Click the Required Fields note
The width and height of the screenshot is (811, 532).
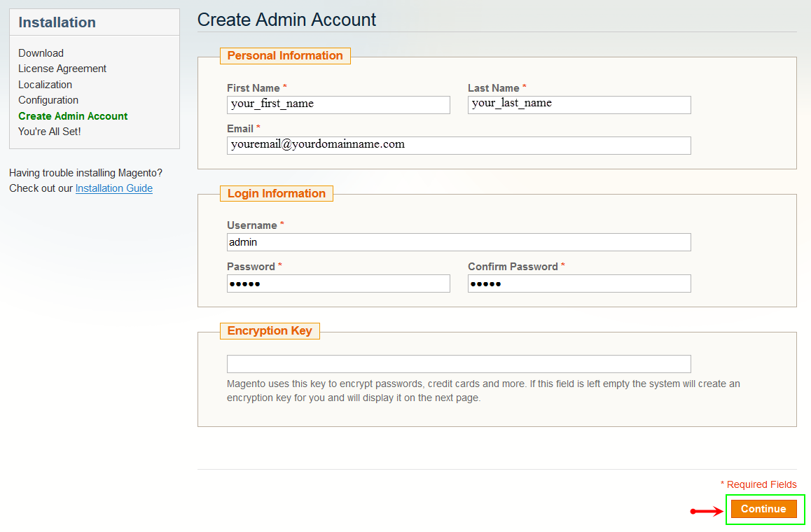758,484
